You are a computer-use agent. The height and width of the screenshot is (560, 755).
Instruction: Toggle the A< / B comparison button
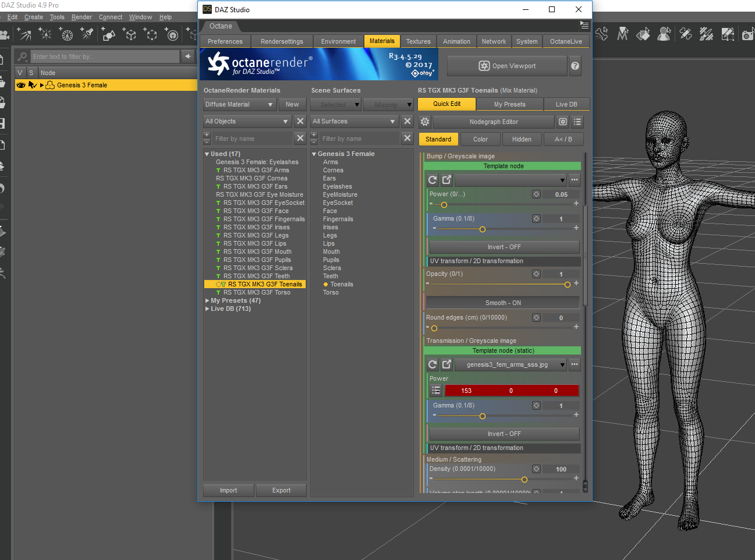coord(563,139)
